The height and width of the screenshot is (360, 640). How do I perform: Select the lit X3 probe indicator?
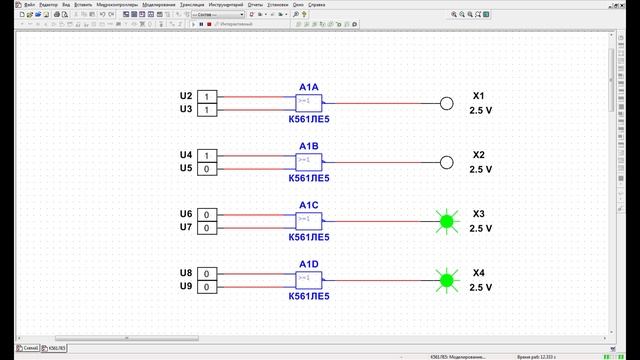pos(447,221)
